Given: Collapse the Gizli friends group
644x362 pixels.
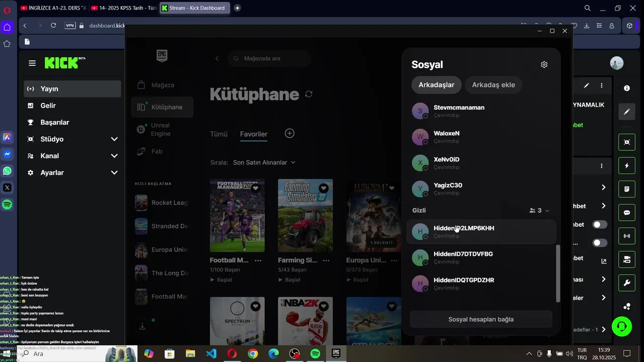Looking at the screenshot, I should (x=547, y=211).
